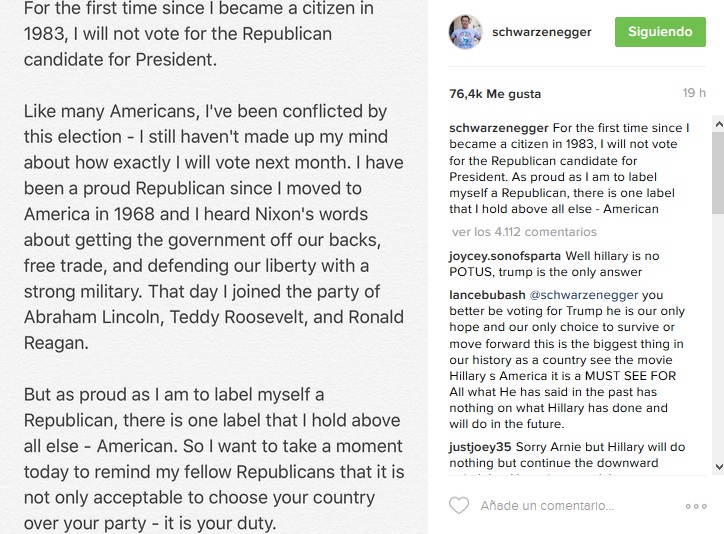The width and height of the screenshot is (724, 534).
Task: Toggle the heart like icon
Action: click(x=459, y=506)
